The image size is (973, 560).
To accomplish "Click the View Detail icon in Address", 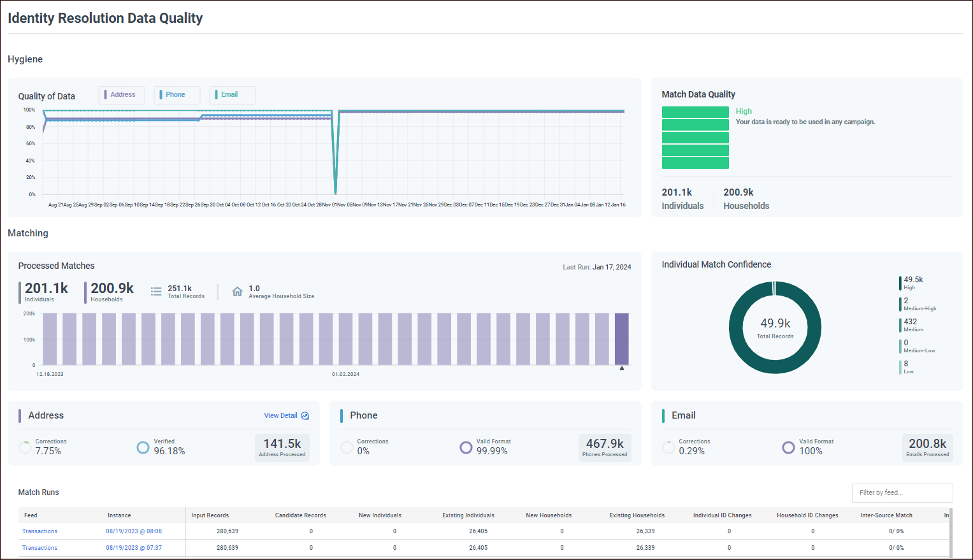I will tap(305, 416).
